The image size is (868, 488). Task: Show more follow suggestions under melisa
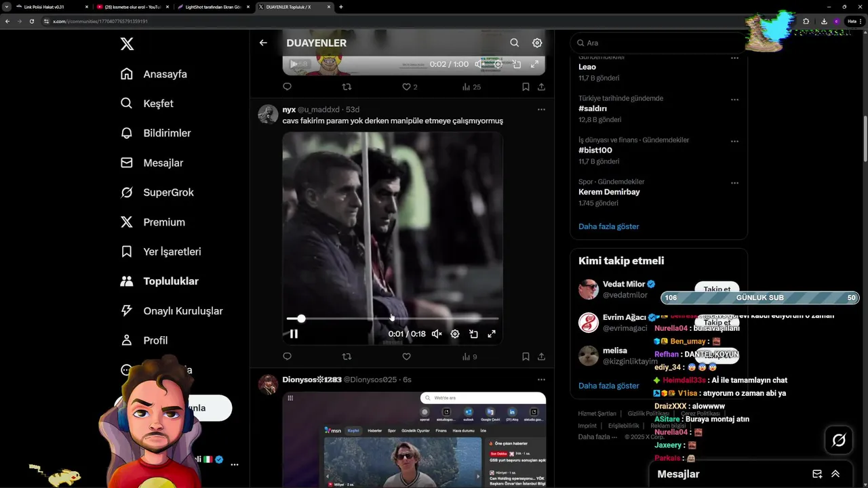pyautogui.click(x=609, y=386)
